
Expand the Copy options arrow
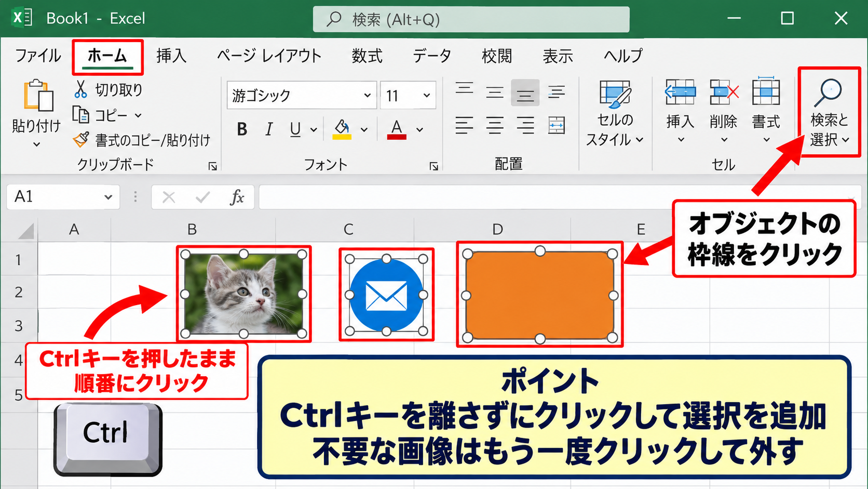[x=138, y=115]
